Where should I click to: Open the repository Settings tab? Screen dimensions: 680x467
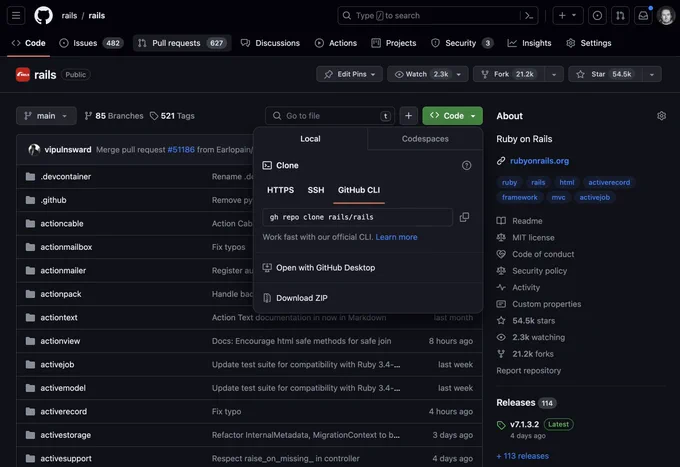point(589,43)
